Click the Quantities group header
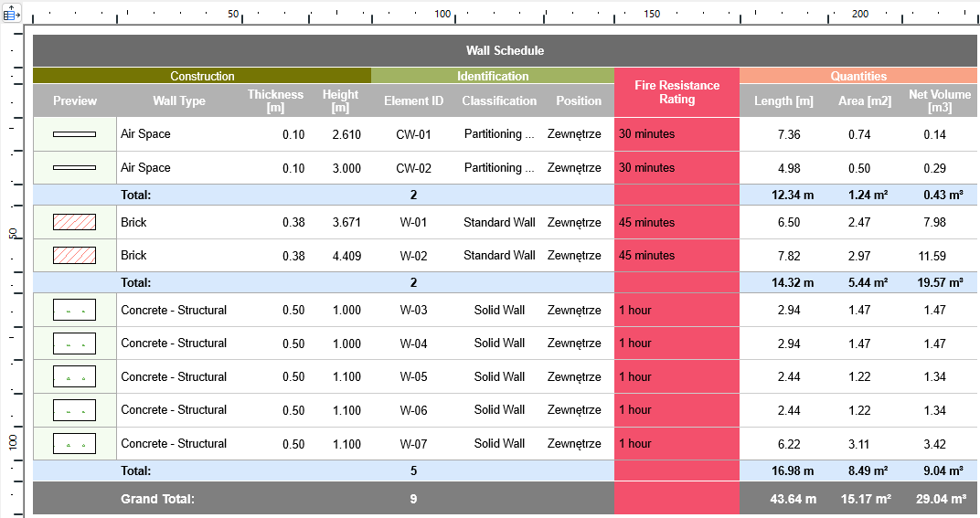 (858, 76)
